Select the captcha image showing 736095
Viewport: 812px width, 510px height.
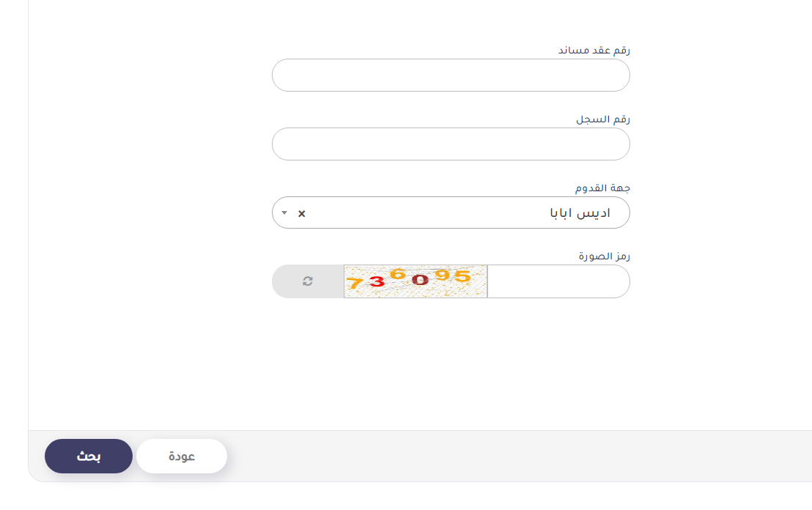(416, 281)
